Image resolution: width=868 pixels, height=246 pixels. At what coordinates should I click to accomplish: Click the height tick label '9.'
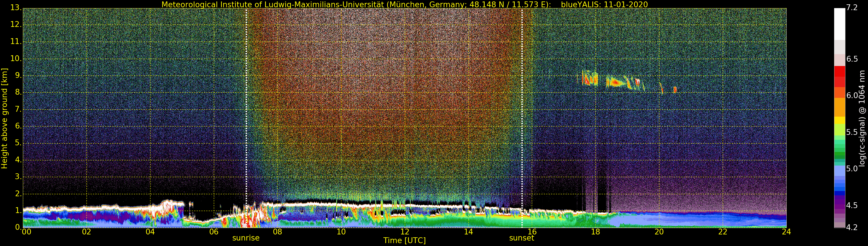(18, 76)
